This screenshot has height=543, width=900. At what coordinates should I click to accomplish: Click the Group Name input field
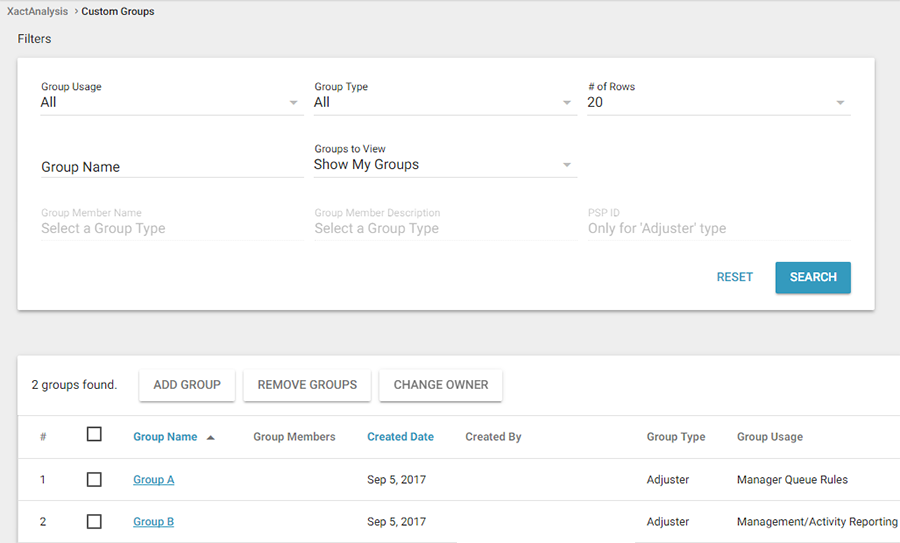pos(171,167)
